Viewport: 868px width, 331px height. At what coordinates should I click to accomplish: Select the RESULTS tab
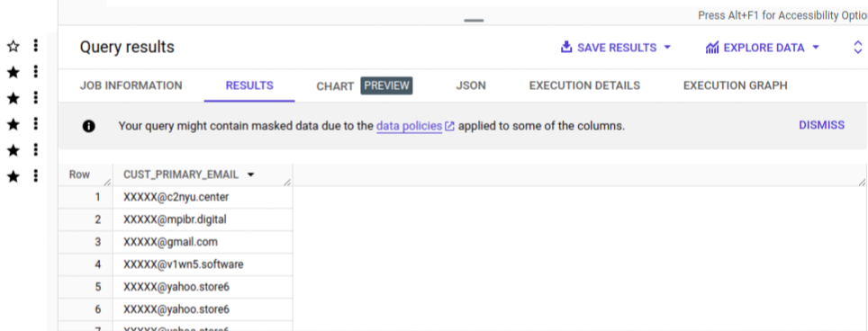coord(249,85)
